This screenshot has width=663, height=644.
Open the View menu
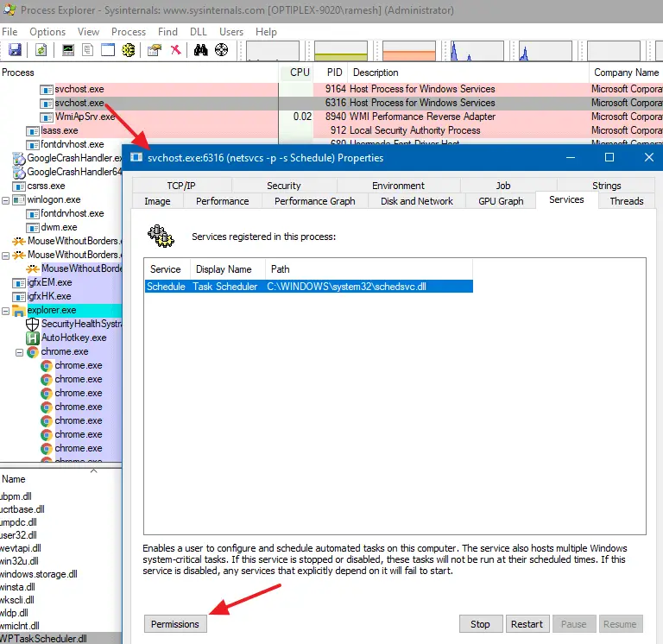pyautogui.click(x=88, y=32)
